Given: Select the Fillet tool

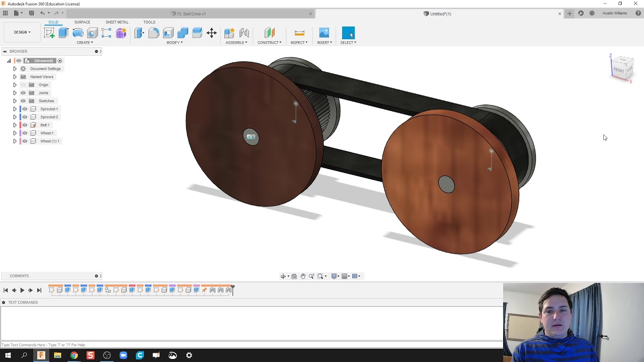Looking at the screenshot, I should click(153, 33).
